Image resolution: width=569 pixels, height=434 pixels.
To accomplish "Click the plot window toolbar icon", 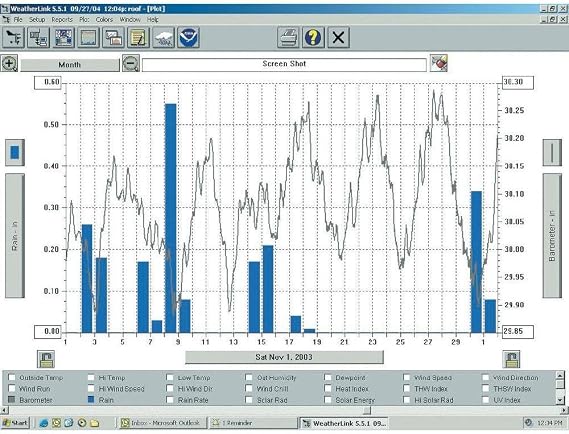I will click(89, 37).
